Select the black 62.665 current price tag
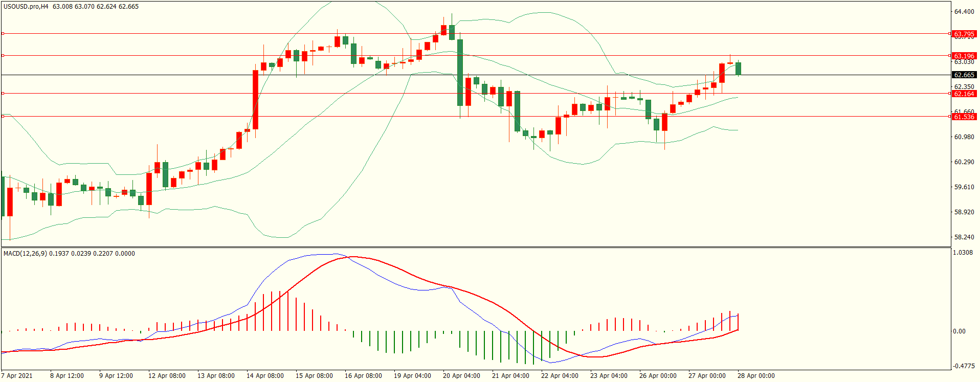Image resolution: width=980 pixels, height=382 pixels. coord(964,75)
